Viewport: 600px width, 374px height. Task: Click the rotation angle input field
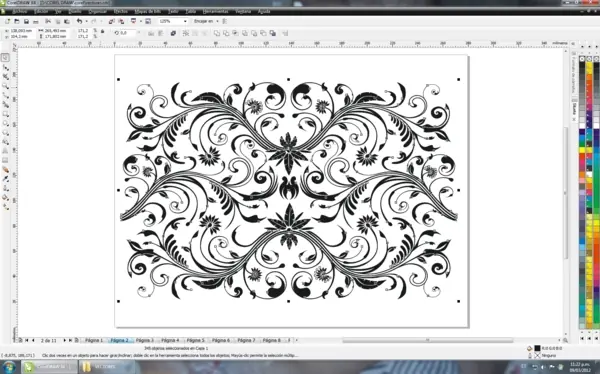[128, 33]
